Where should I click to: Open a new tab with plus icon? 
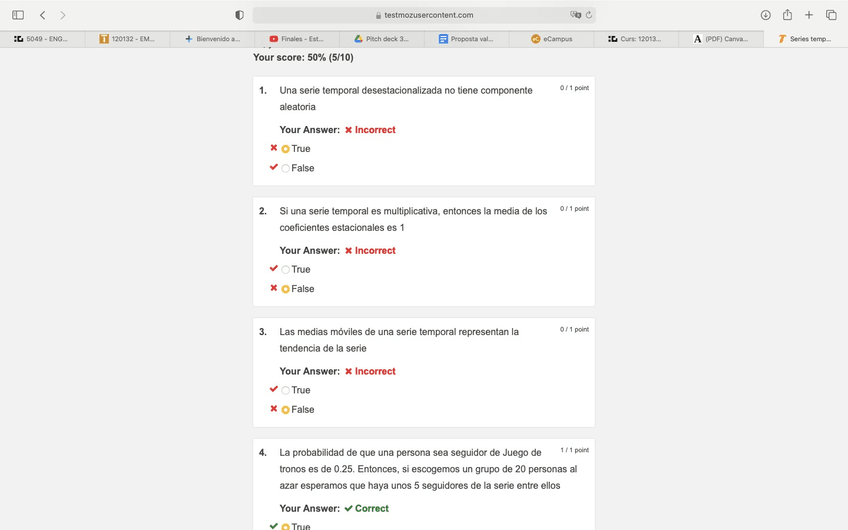pos(809,15)
